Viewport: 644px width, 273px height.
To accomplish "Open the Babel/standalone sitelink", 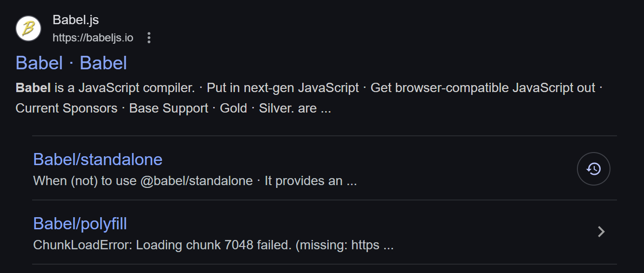I will tap(98, 160).
